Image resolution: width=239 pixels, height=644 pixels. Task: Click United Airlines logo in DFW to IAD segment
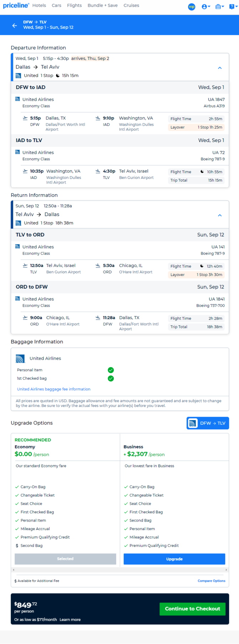click(x=17, y=99)
